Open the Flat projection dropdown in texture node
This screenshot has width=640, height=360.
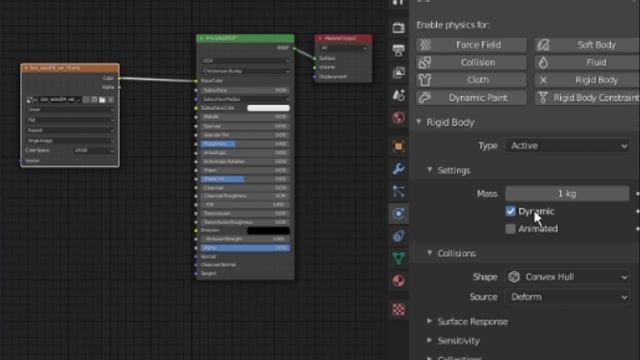(x=70, y=120)
